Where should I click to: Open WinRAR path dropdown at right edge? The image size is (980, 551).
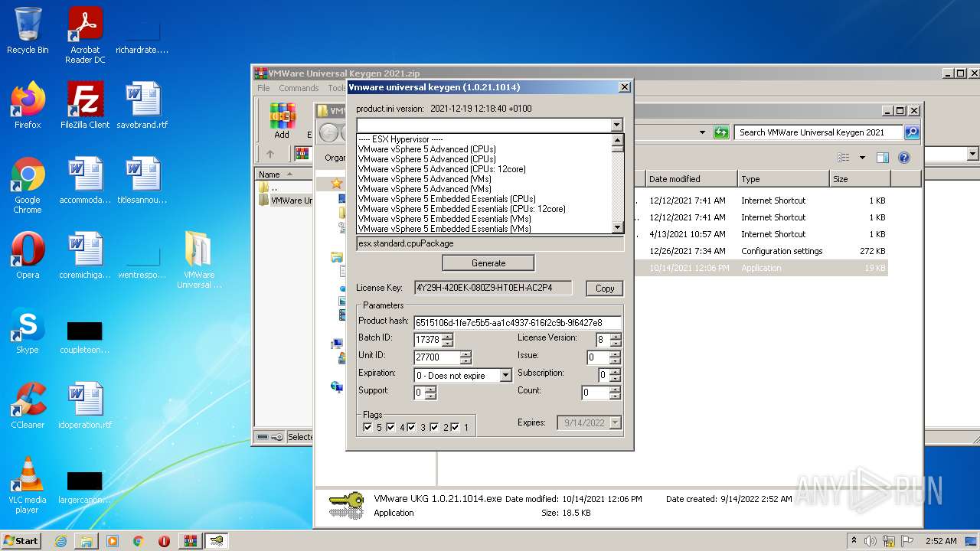[x=973, y=154]
